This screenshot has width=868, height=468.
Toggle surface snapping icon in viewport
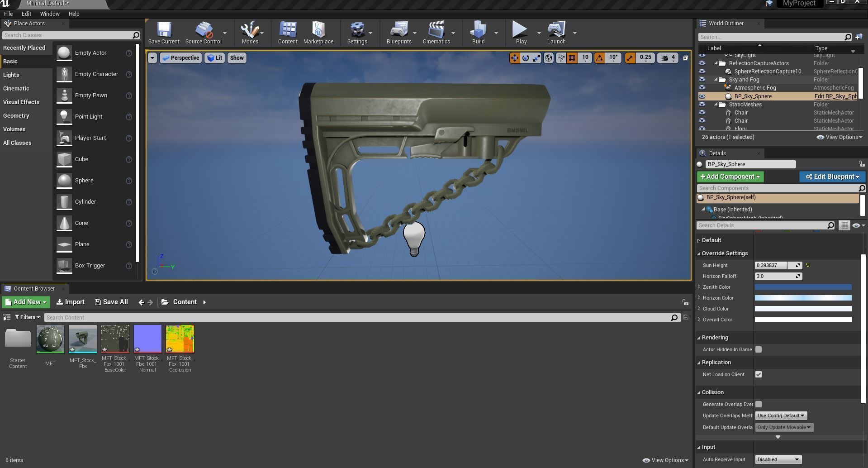[561, 58]
